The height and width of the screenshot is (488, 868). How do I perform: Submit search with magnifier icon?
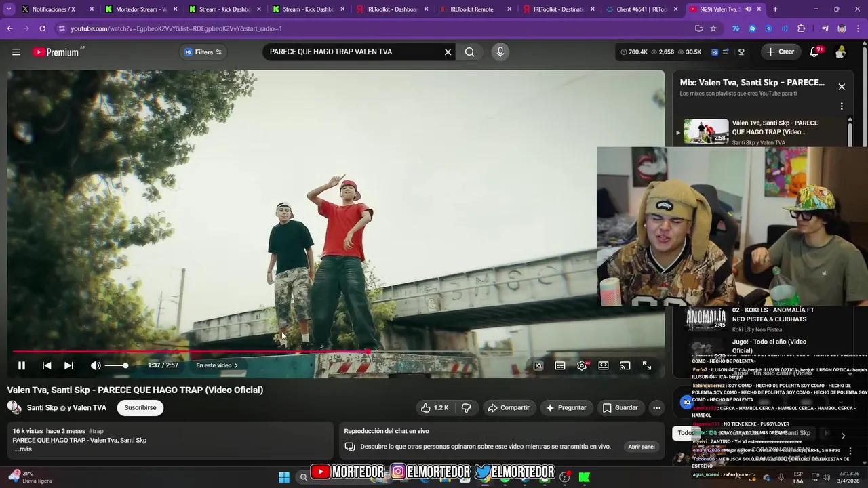tap(469, 52)
